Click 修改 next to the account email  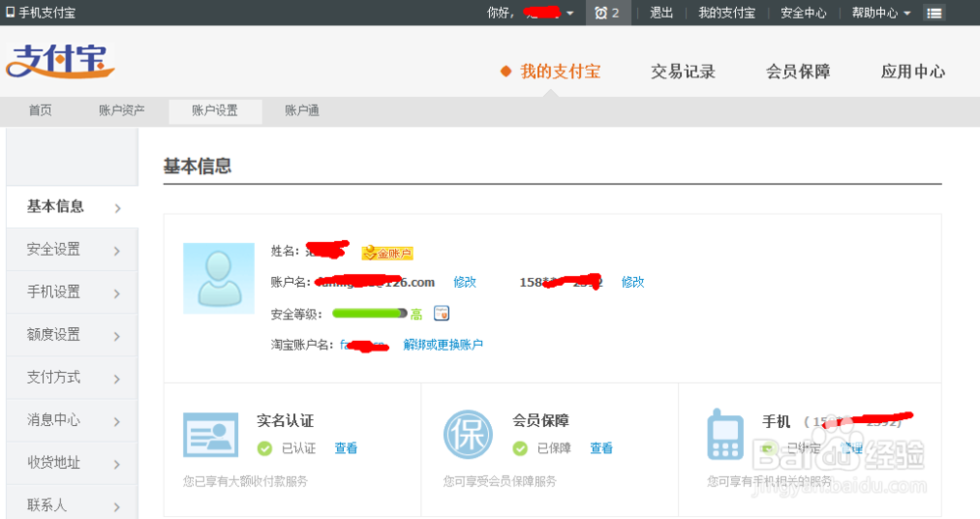(465, 282)
